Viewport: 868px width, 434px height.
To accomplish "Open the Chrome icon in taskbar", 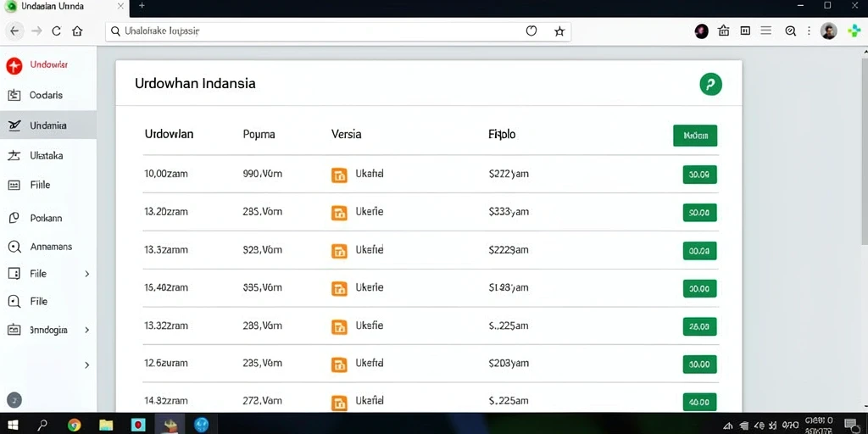I will (75, 425).
